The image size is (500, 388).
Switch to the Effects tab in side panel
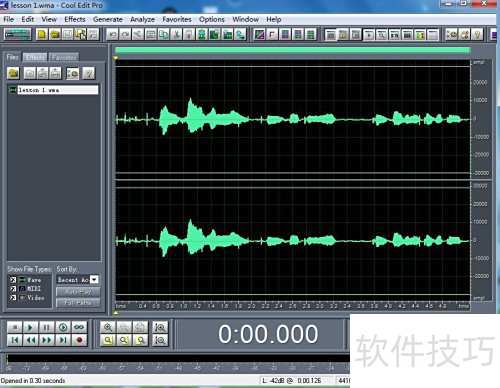pyautogui.click(x=35, y=57)
